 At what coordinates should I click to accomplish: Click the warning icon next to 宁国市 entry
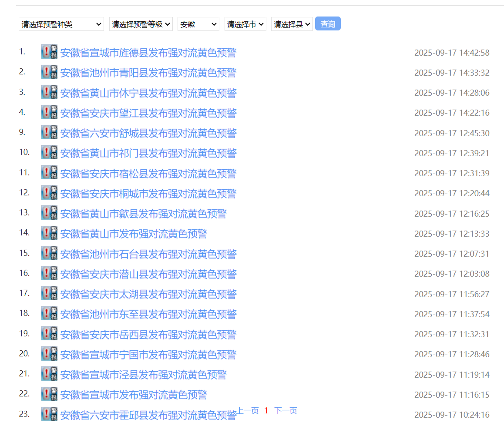[x=49, y=353]
